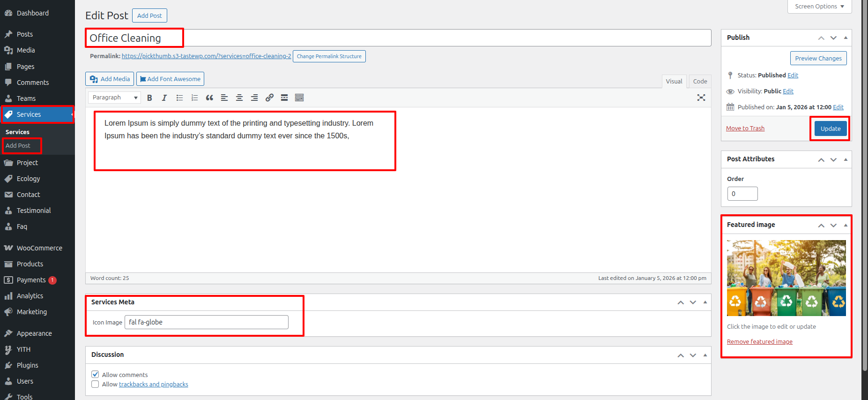Apply italic formatting in editor toolbar
This screenshot has height=400, width=868.
click(x=164, y=98)
